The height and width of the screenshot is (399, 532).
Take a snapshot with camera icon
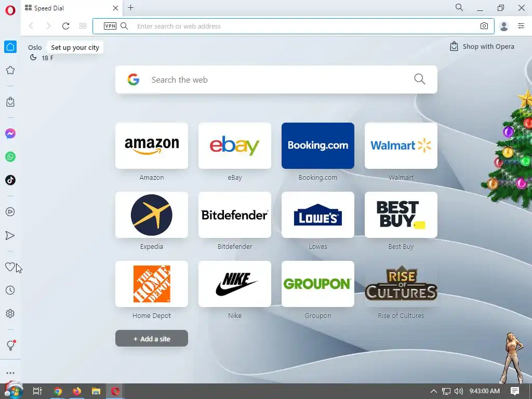484,26
